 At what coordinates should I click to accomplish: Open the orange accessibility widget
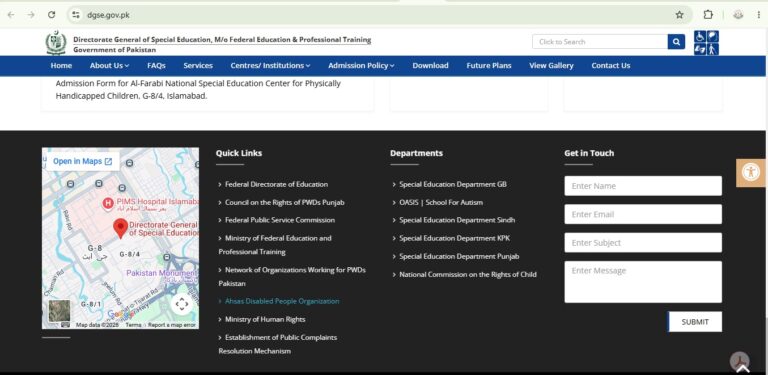point(751,172)
